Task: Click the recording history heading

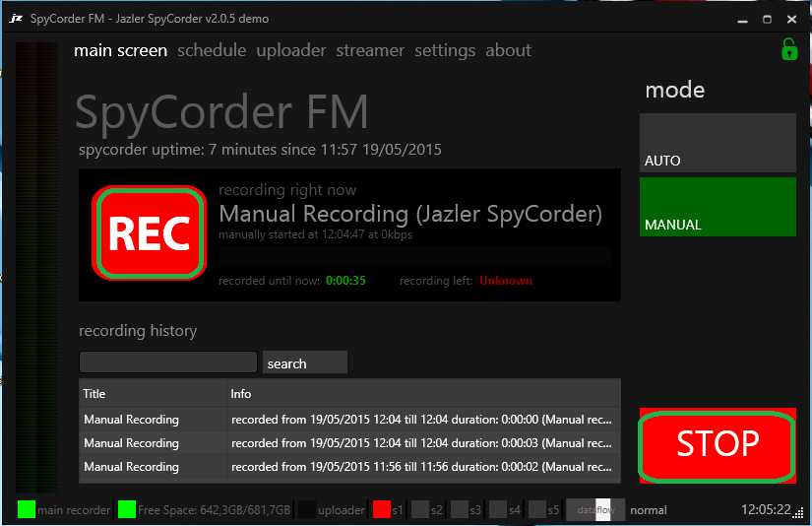Action: click(138, 331)
